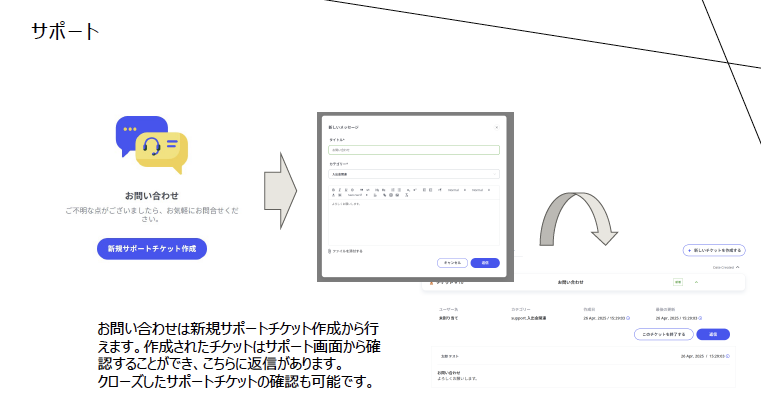Image resolution: width=761 pixels, height=407 pixels.
Task: Click the bold icon in editor toolbar
Action: (333, 188)
